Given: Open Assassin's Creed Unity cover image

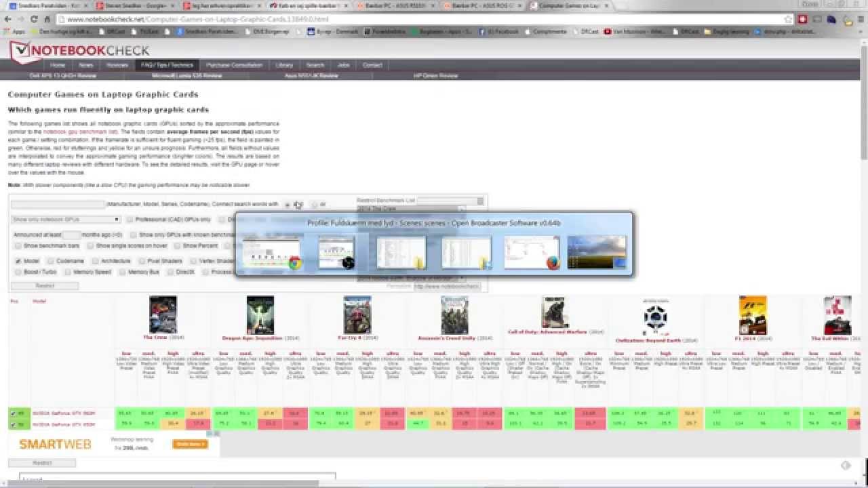Looking at the screenshot, I should (x=454, y=314).
